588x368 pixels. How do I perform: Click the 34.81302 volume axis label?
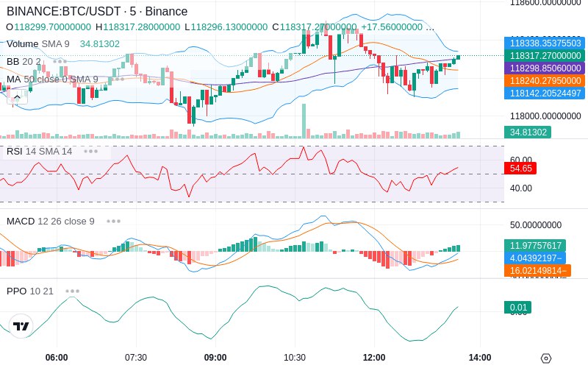click(x=528, y=132)
